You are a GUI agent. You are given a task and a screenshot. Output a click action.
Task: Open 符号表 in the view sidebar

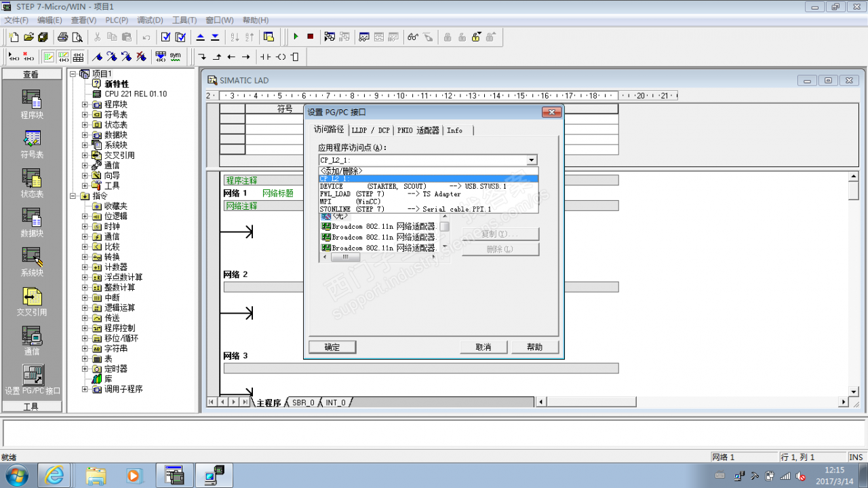tap(32, 145)
